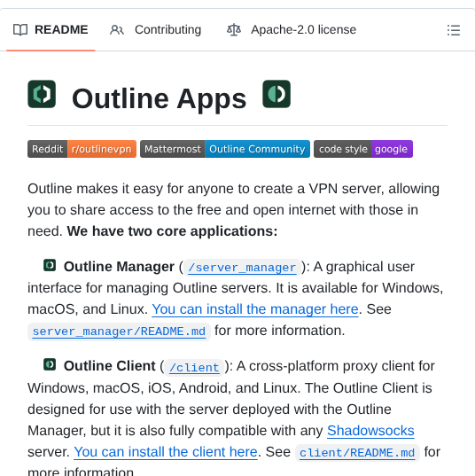Click the Outline Manager logo left of heading

(x=42, y=94)
